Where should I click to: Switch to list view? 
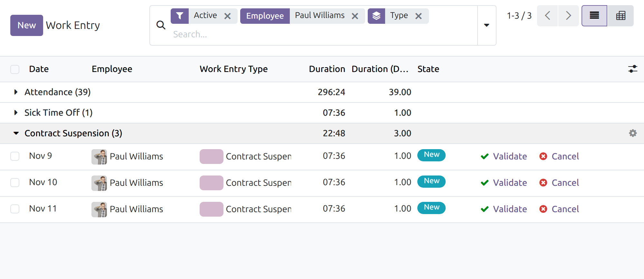pos(594,16)
